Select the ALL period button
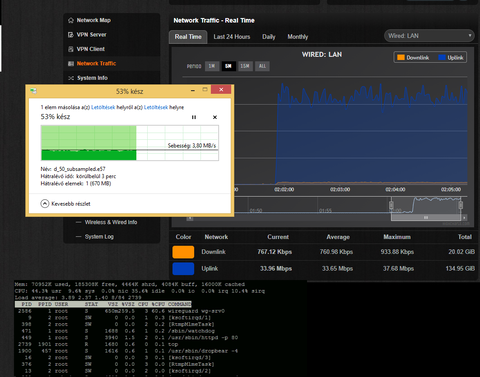480x377 pixels. [x=262, y=66]
